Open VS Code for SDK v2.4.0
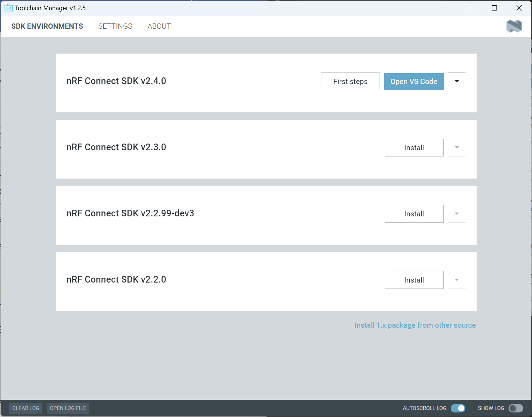Image resolution: width=532 pixels, height=417 pixels. pos(414,82)
